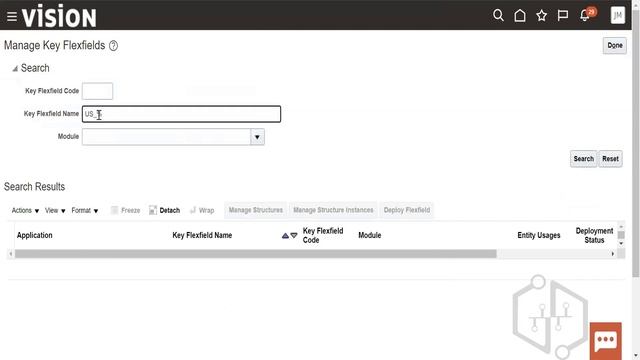Image resolution: width=640 pixels, height=360 pixels.
Task: Click the Module column header
Action: (x=369, y=236)
